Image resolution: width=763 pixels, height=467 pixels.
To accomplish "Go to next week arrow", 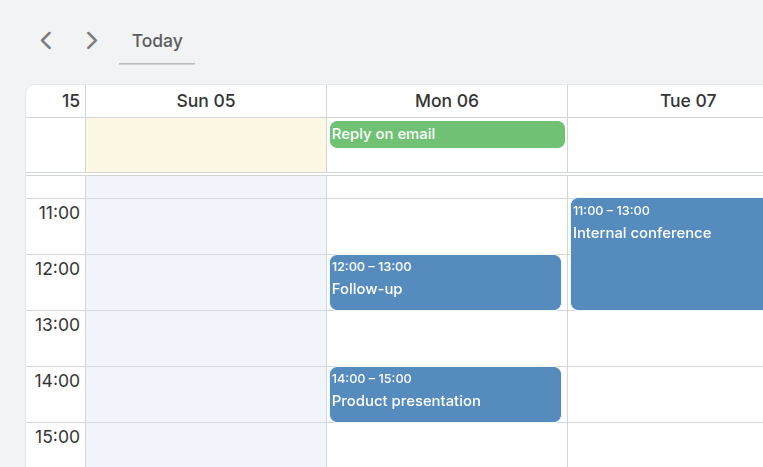I will point(92,40).
